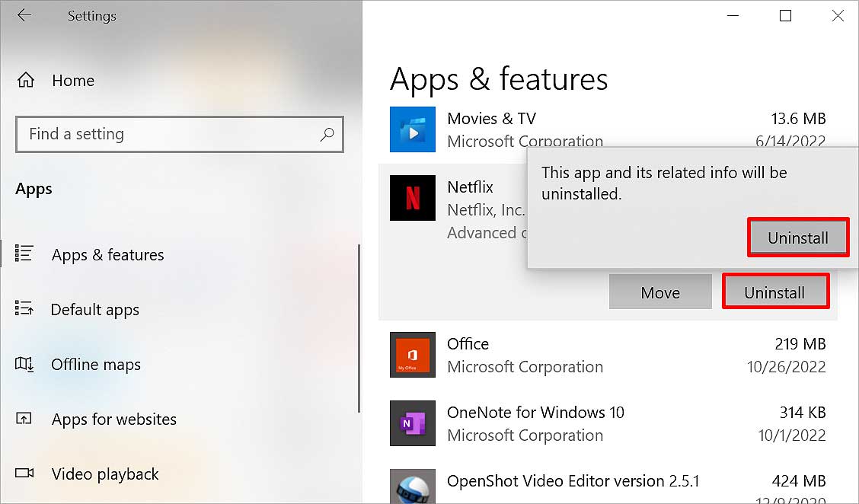
Task: Open Apps for websites settings
Action: click(x=114, y=419)
